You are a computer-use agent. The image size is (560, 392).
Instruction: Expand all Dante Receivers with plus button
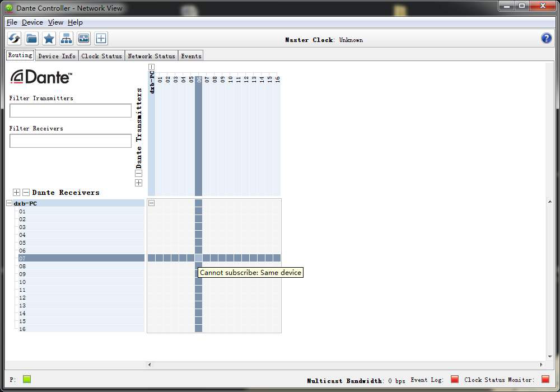point(16,192)
